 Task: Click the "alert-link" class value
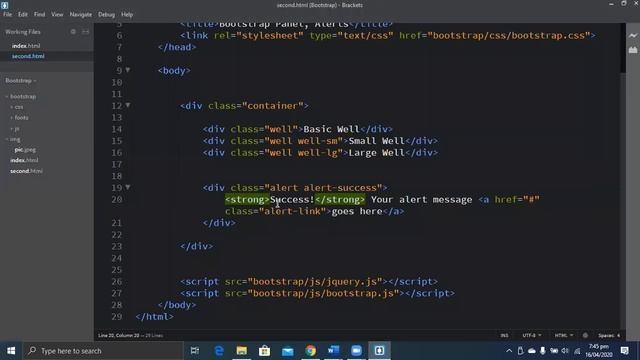pos(292,211)
